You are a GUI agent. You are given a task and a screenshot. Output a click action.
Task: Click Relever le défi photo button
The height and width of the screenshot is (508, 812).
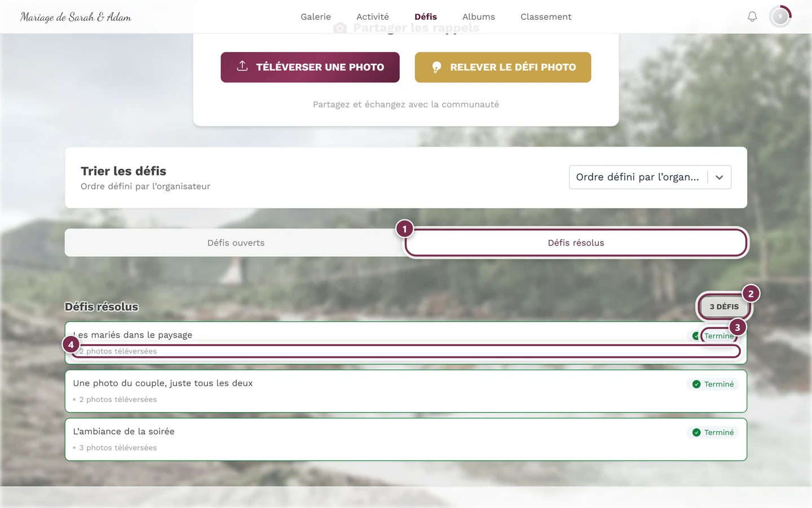pos(503,67)
